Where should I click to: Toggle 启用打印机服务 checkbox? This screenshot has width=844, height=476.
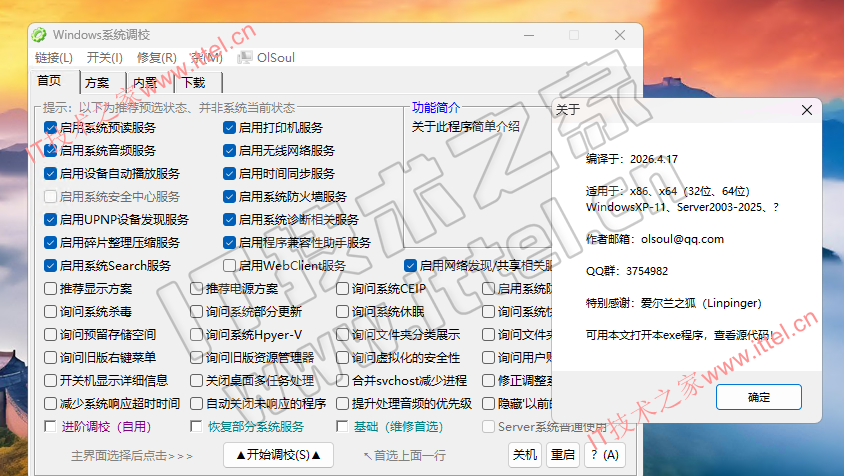[230, 128]
